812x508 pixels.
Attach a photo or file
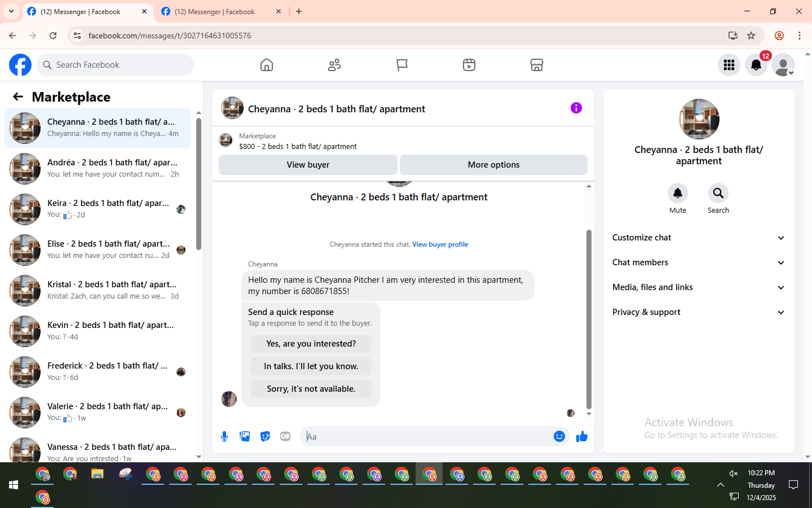[x=245, y=436]
